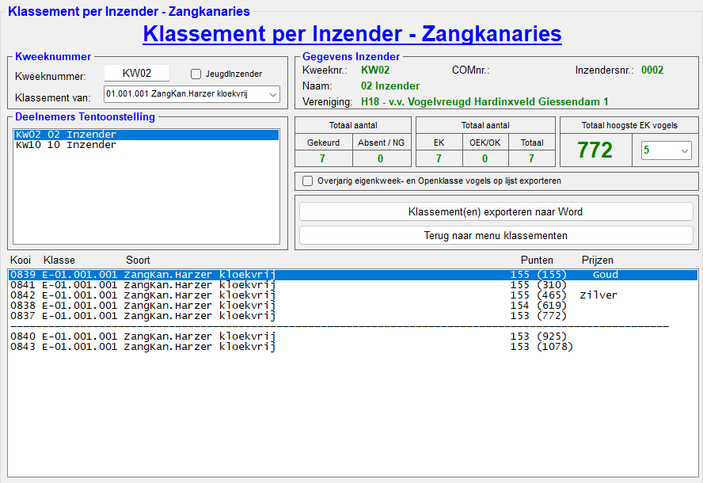Click the Soort column header

tap(138, 260)
